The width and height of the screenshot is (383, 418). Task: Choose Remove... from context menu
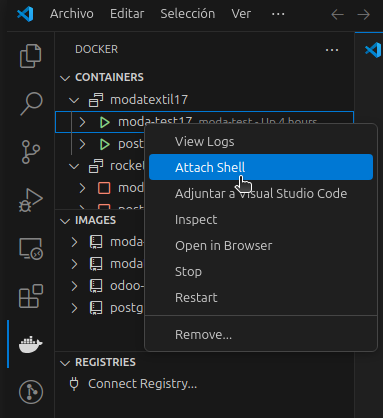(x=261, y=334)
